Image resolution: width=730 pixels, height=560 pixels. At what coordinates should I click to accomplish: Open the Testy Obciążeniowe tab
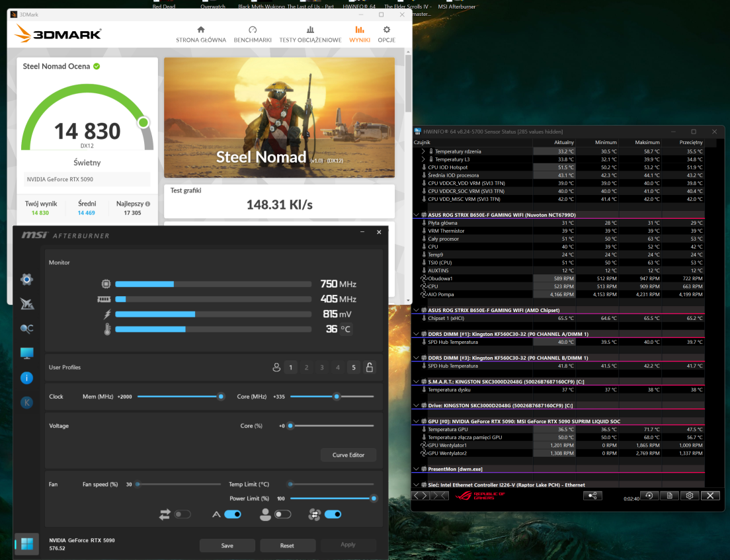click(x=310, y=34)
